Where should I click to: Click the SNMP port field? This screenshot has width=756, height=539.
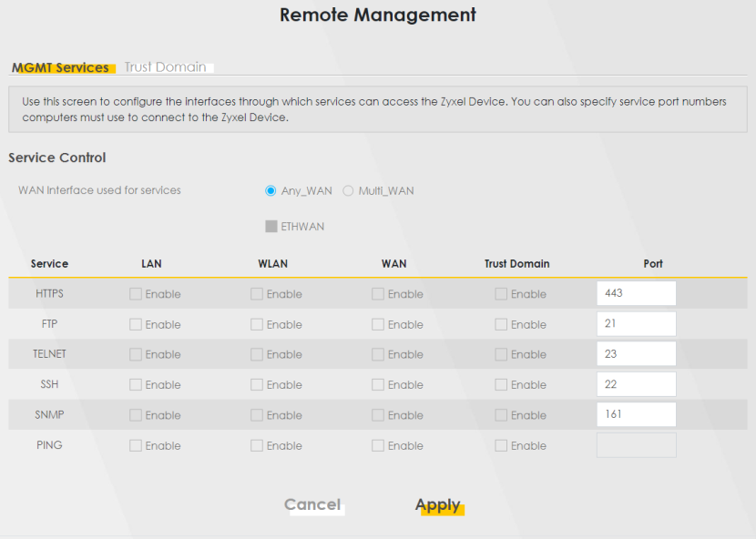(x=636, y=414)
